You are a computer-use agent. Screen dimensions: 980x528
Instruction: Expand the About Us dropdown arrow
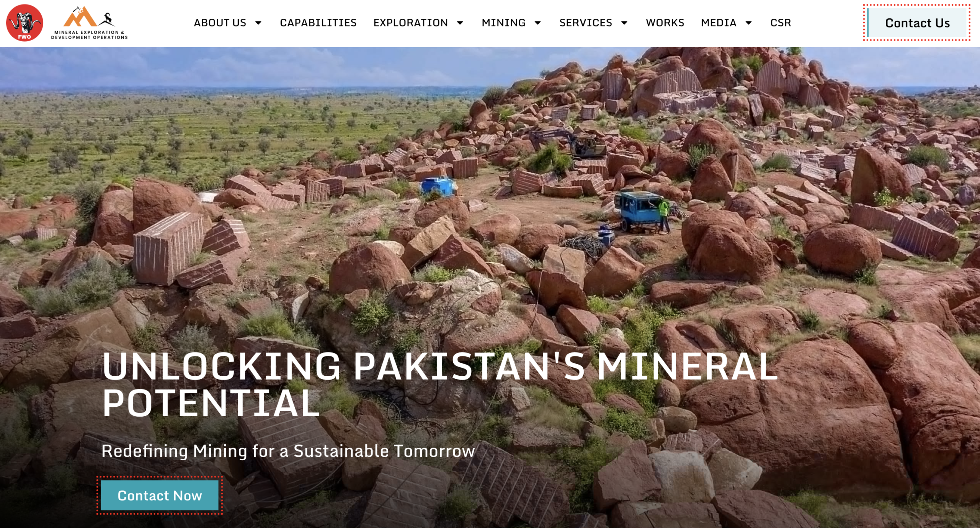pos(258,23)
